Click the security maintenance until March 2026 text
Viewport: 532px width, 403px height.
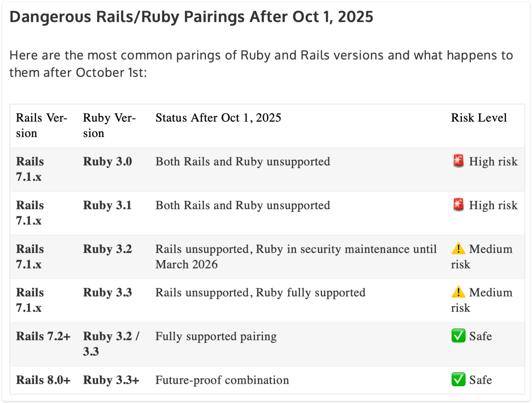(x=296, y=257)
